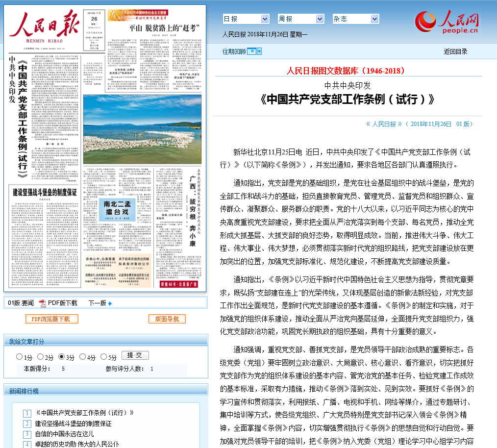Expand the small arrow next to calendar
Image resolution: width=497 pixels, height=448 pixels.
(x=259, y=51)
